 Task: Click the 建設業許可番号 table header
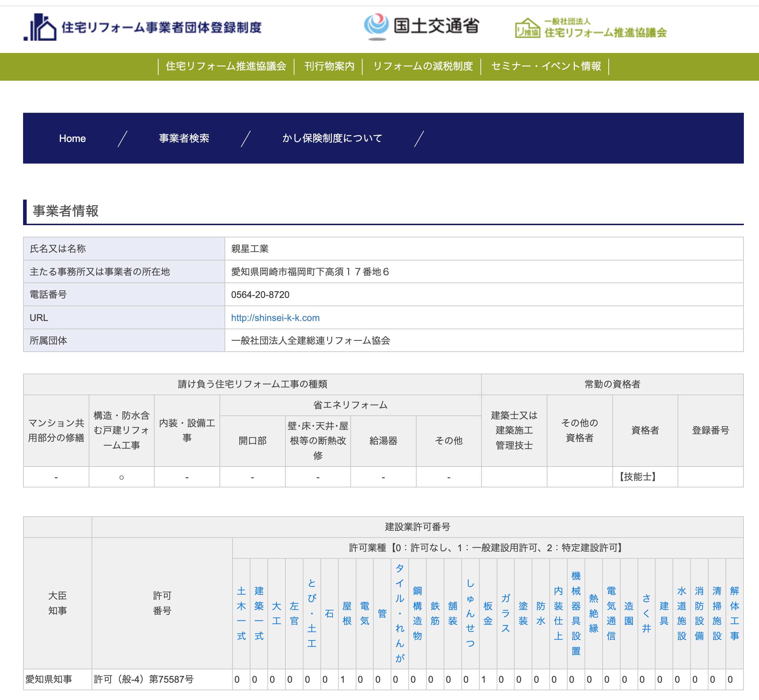pos(418,527)
